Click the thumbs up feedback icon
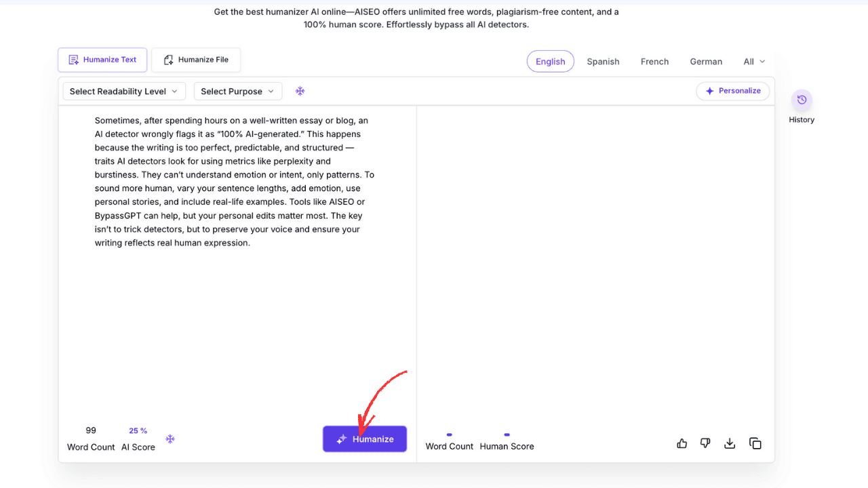This screenshot has width=868, height=488. pyautogui.click(x=682, y=443)
